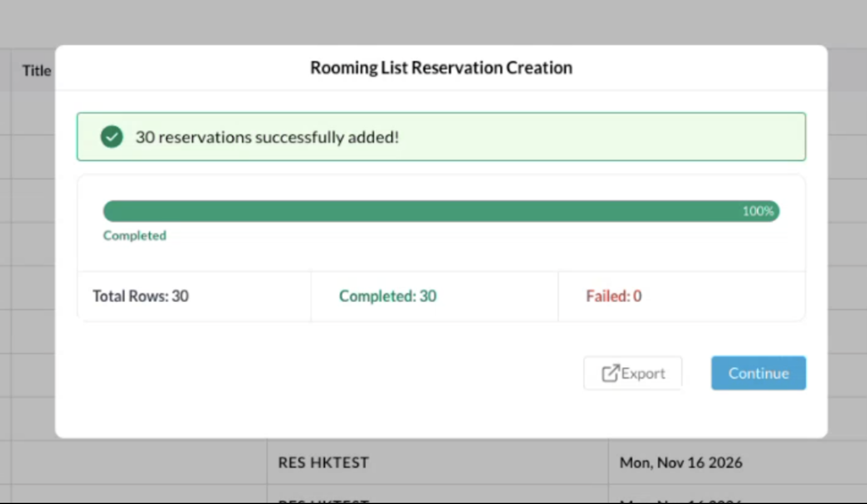Click the partially visible second RES HKTEST row
867x504 pixels.
point(323,498)
